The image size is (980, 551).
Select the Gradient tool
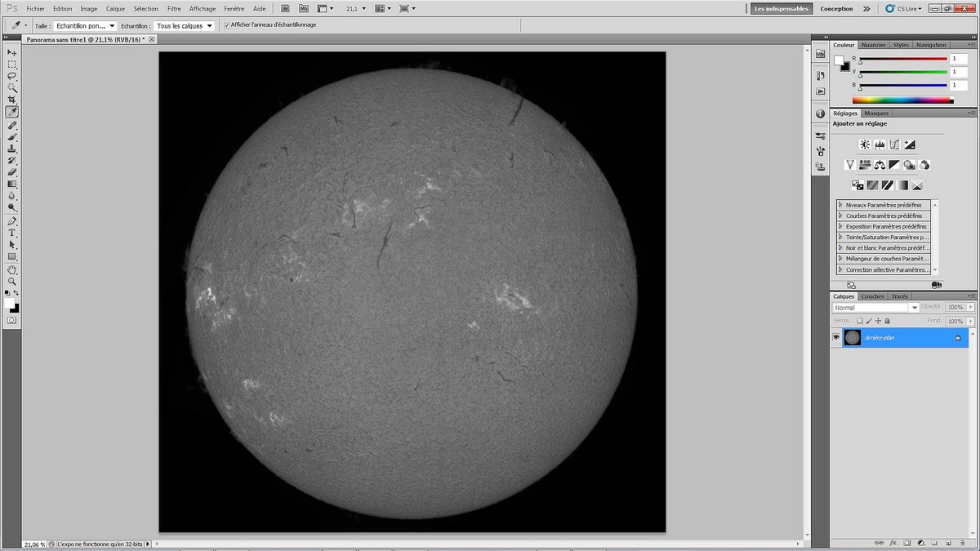click(x=12, y=184)
